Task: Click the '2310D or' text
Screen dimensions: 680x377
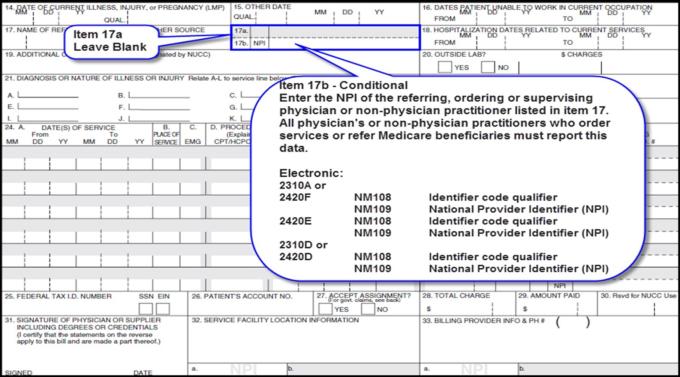Action: pos(303,245)
